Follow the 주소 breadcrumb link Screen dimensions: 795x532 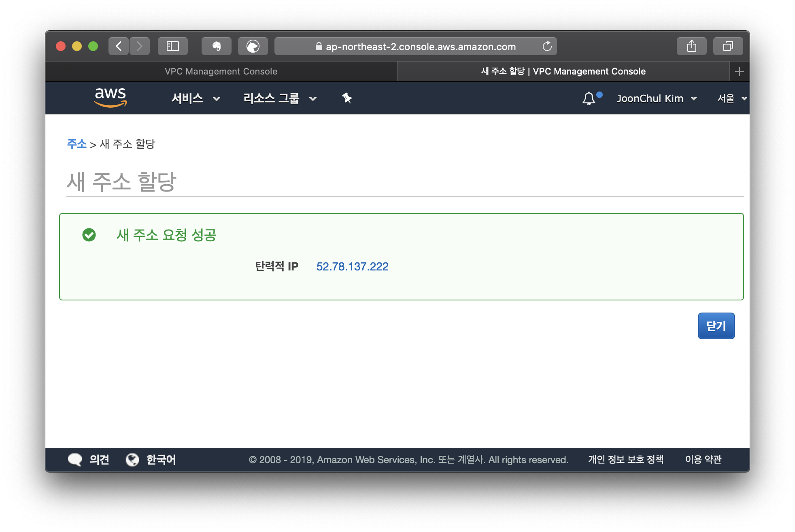[77, 144]
